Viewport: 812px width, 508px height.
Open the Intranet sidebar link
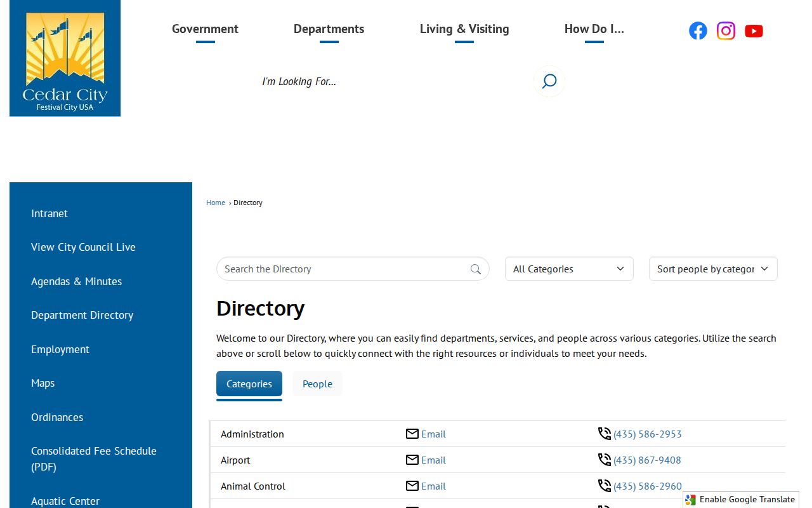pyautogui.click(x=49, y=213)
